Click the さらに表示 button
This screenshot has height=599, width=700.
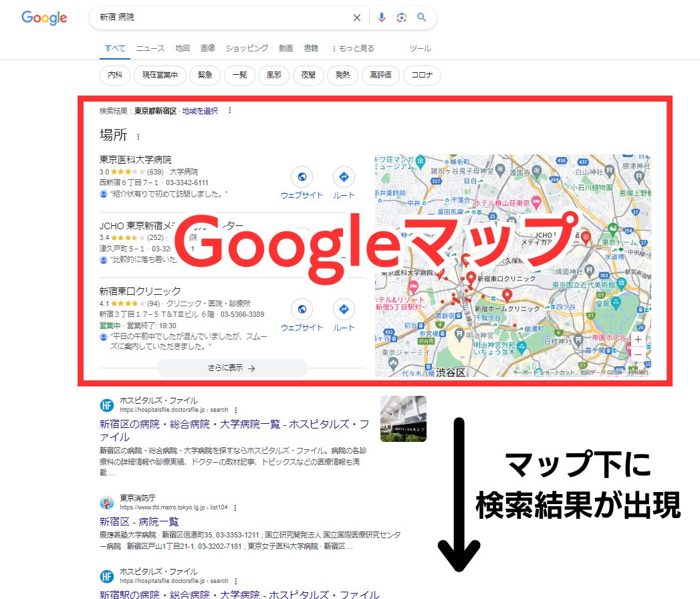(x=232, y=368)
